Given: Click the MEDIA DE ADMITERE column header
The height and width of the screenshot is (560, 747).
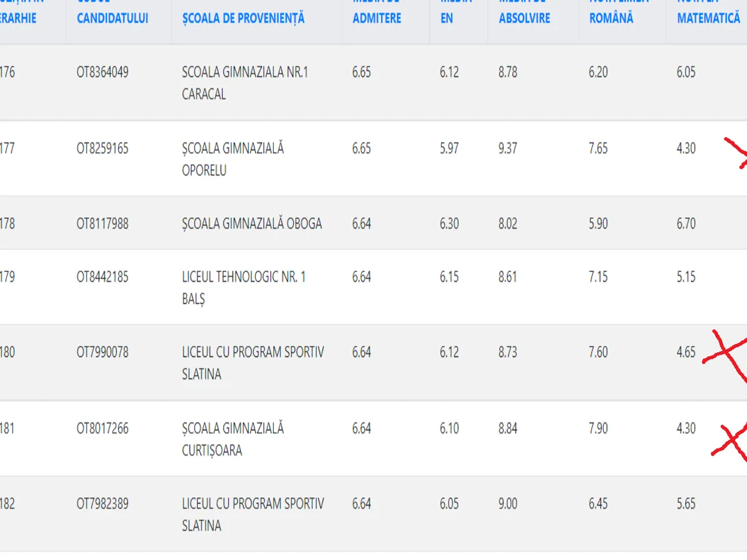Looking at the screenshot, I should click(377, 17).
